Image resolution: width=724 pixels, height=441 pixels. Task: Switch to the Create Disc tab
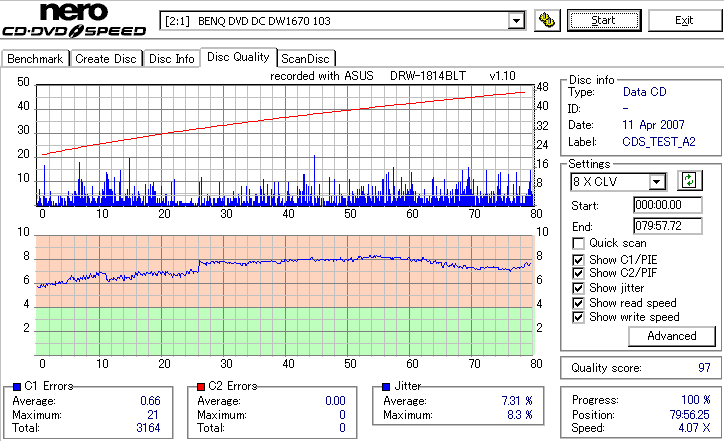106,59
